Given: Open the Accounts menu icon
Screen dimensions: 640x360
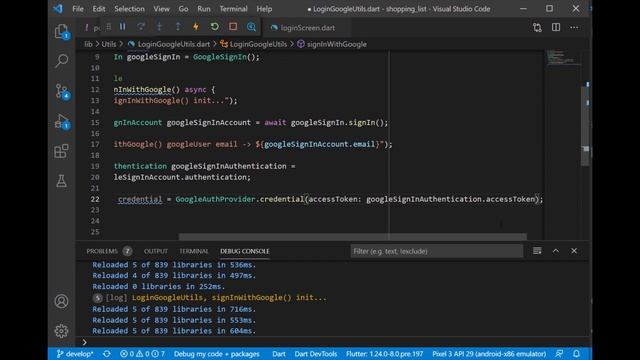Looking at the screenshot, I should pyautogui.click(x=62, y=301).
